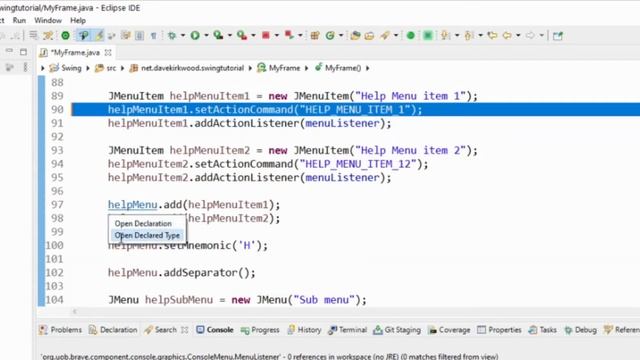Expand breadcrumb arrow after the MyFrame class
The height and width of the screenshot is (360, 640).
click(x=307, y=68)
